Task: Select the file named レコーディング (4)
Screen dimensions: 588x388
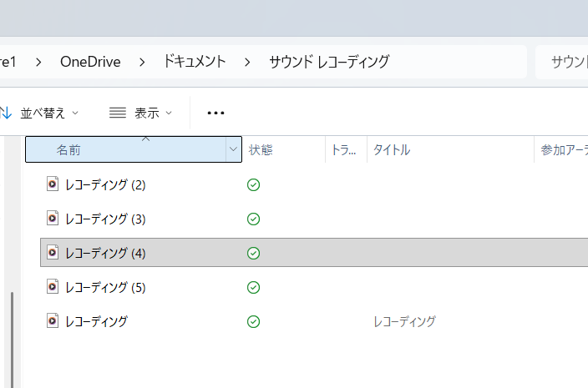Action: [105, 253]
